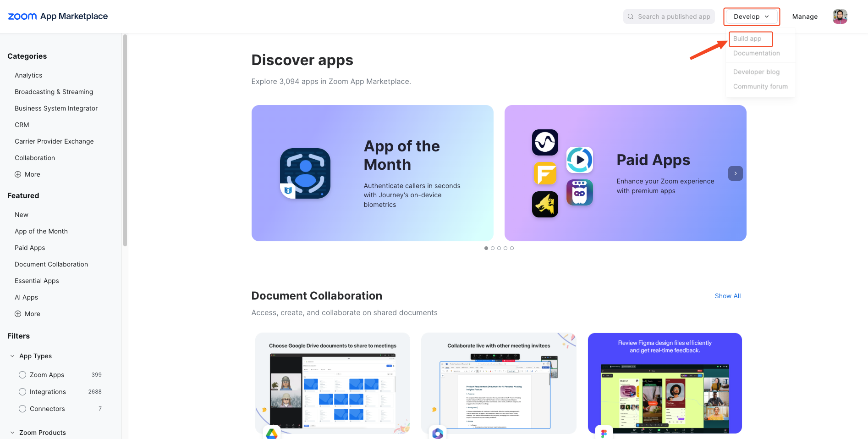This screenshot has width=868, height=439.
Task: Click the plus icon beside Featured More
Action: 18,314
